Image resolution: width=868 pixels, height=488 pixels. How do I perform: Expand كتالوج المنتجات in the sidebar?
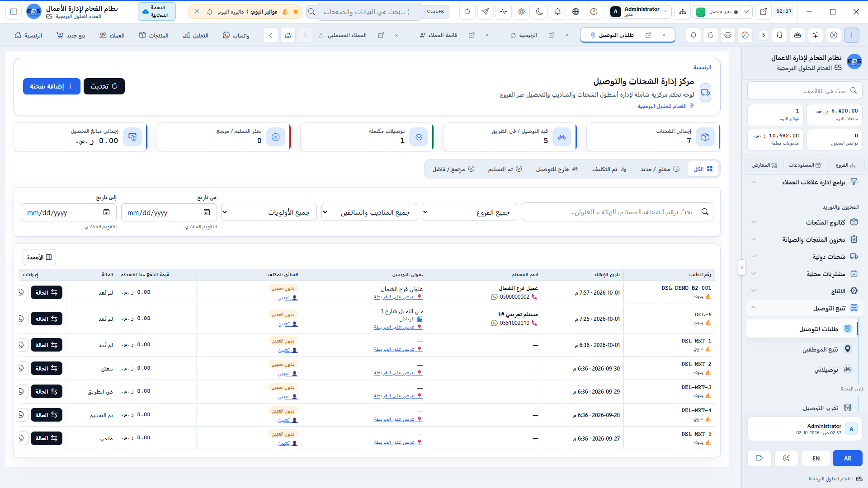coord(805,222)
